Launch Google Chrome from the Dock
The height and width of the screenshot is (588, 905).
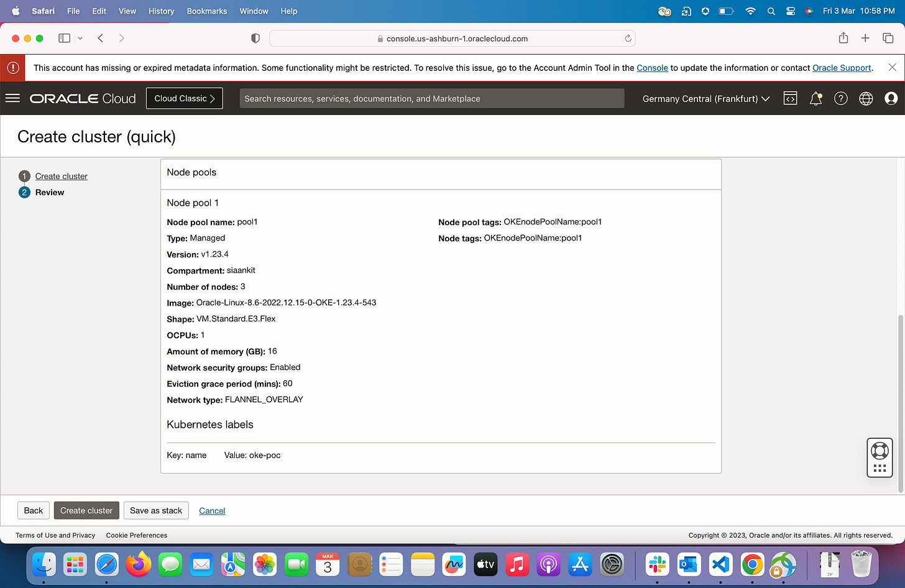pos(752,564)
